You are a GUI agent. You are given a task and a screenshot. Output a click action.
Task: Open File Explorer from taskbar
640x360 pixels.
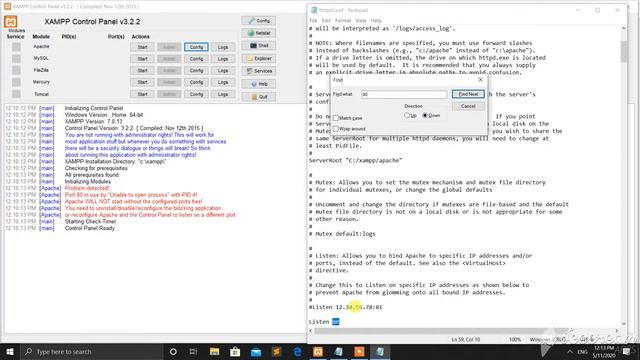coord(214,351)
